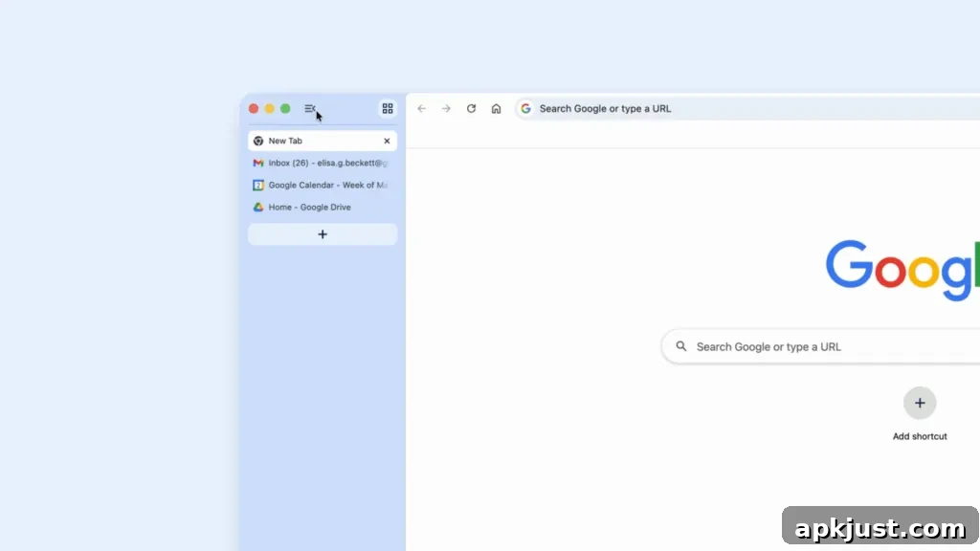The height and width of the screenshot is (551, 980).
Task: Click the Google Calendar favicon
Action: [258, 185]
